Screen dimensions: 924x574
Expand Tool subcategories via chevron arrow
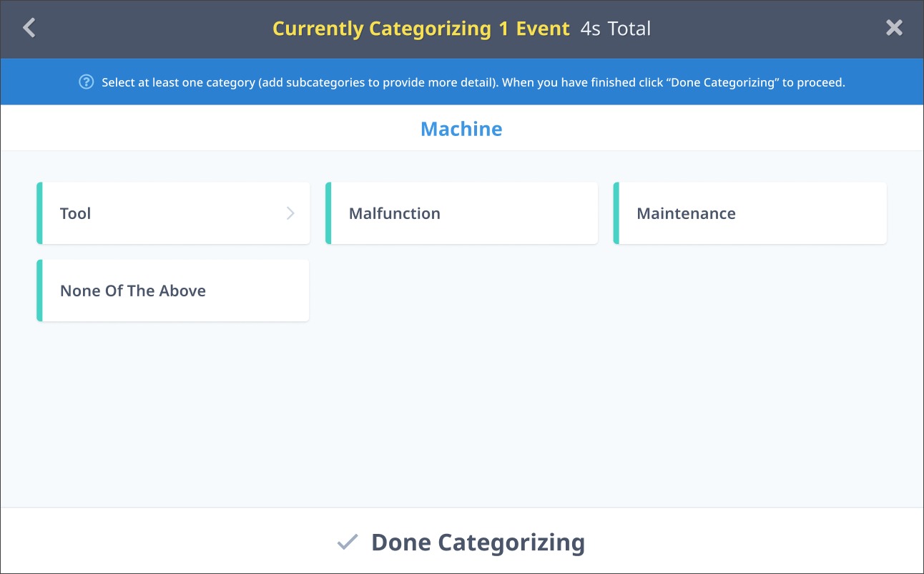[x=290, y=213]
